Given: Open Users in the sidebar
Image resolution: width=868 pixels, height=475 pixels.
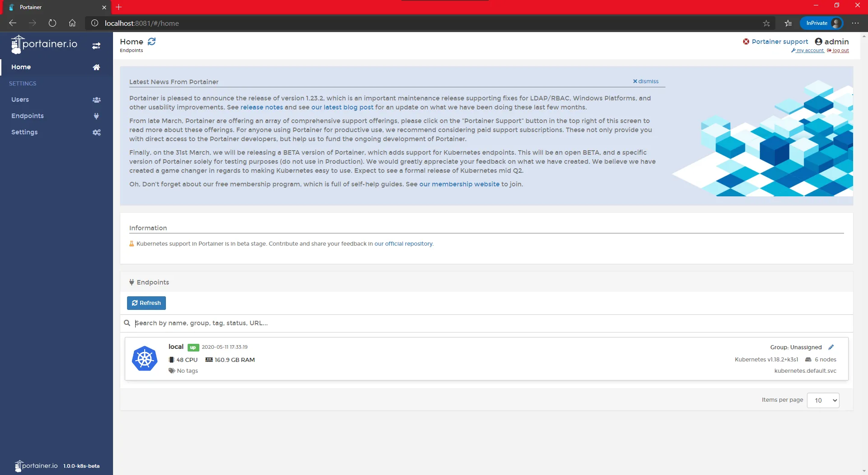Looking at the screenshot, I should pyautogui.click(x=20, y=100).
